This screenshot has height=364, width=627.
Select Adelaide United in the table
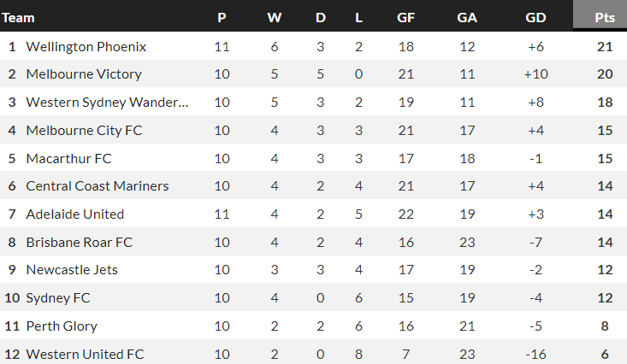(75, 214)
